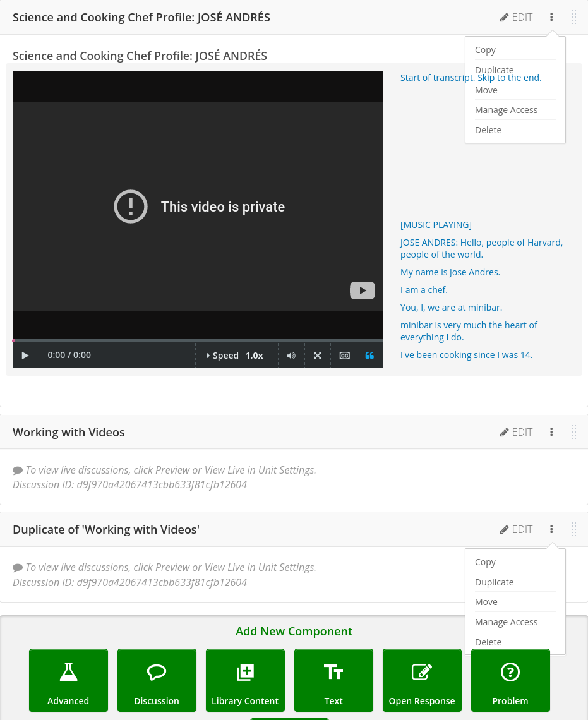Add a Discussion component
588x720 pixels.
pyautogui.click(x=157, y=680)
